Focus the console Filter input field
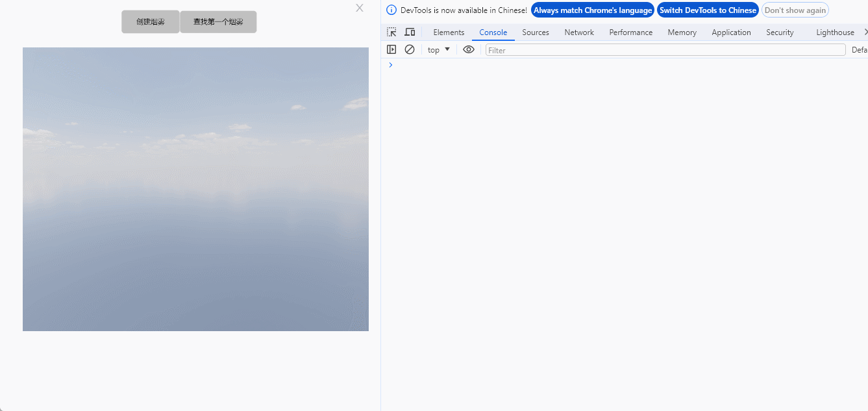This screenshot has height=411, width=868. (665, 50)
